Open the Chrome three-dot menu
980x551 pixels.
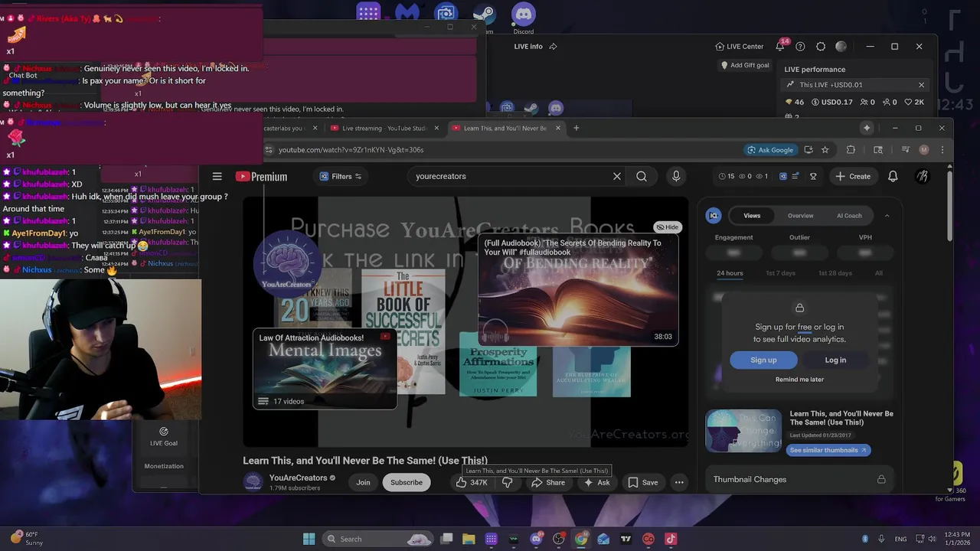tap(942, 150)
